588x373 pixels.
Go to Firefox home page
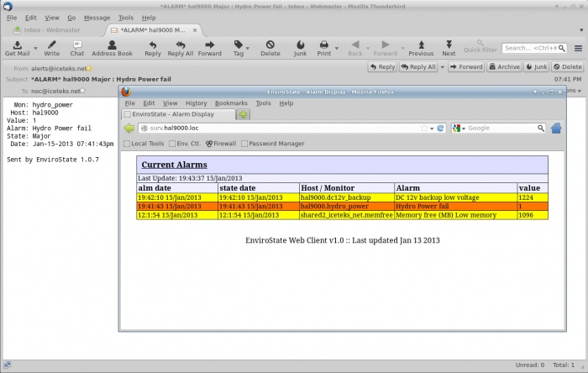tap(556, 129)
